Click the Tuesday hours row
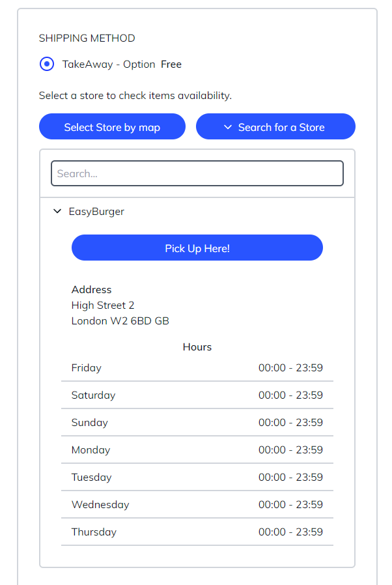This screenshot has width=392, height=585. [197, 478]
